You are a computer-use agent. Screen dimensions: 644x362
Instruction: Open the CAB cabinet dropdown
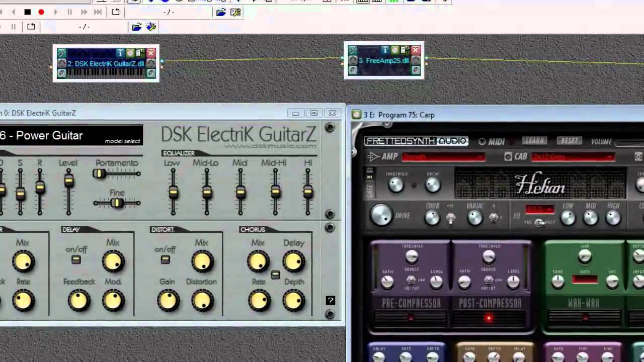click(x=573, y=157)
